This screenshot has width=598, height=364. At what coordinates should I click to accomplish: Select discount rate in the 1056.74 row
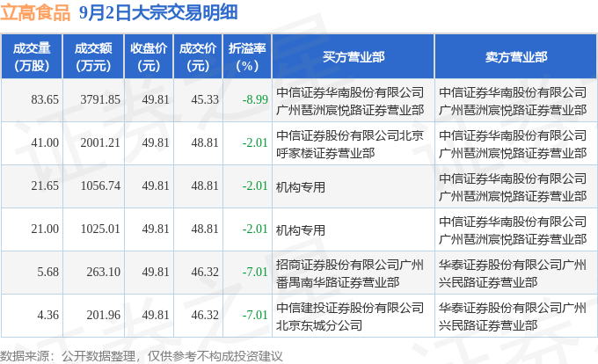[255, 186]
